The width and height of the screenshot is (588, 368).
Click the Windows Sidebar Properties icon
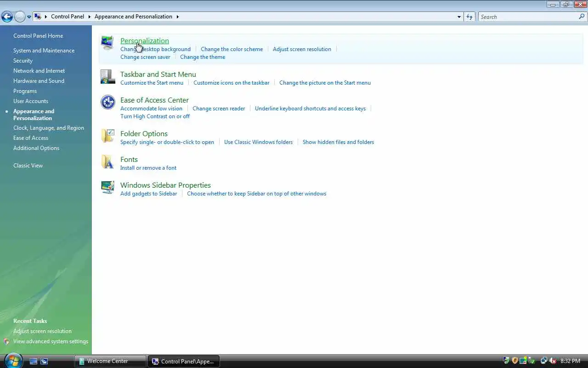coord(107,187)
